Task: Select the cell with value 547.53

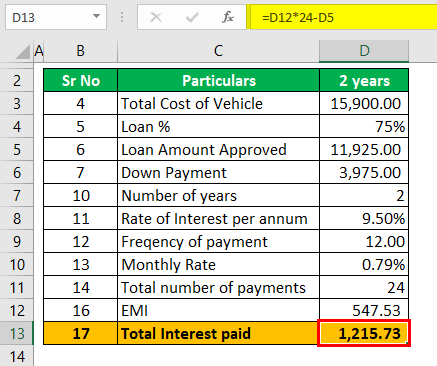Action: point(364,310)
